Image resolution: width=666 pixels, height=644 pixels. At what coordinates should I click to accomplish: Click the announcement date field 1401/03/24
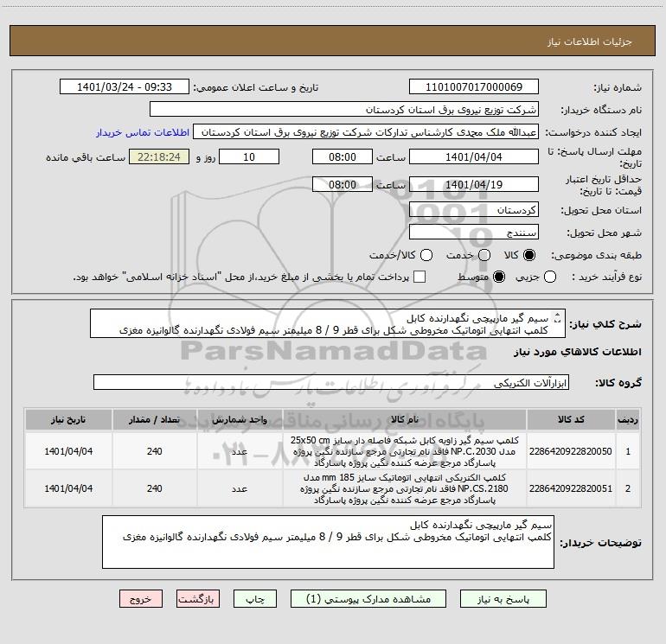pyautogui.click(x=125, y=86)
